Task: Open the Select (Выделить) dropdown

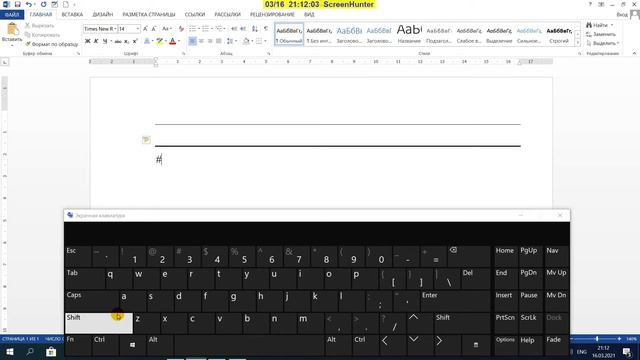Action: click(602, 43)
